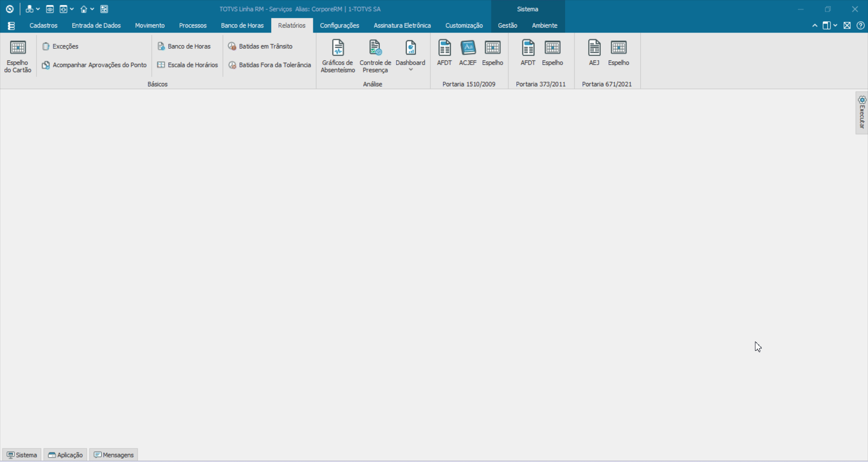The height and width of the screenshot is (462, 868).
Task: Open the Movimento ribbon tab
Action: pyautogui.click(x=150, y=26)
